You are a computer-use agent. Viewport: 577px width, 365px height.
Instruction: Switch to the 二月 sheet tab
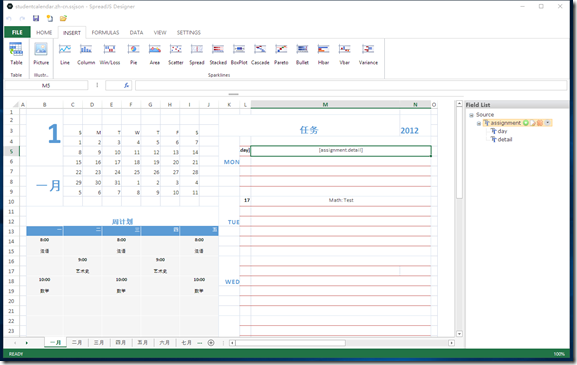click(77, 343)
